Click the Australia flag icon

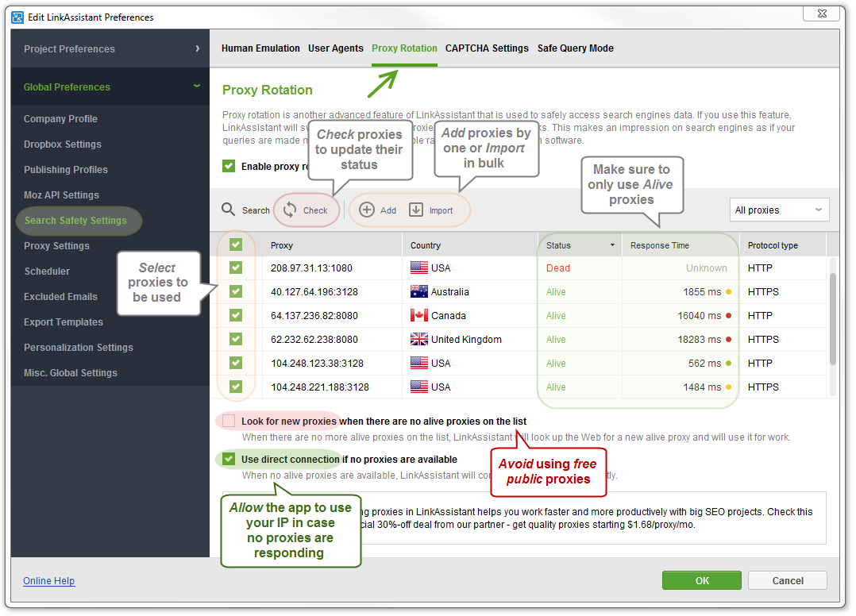pos(418,292)
